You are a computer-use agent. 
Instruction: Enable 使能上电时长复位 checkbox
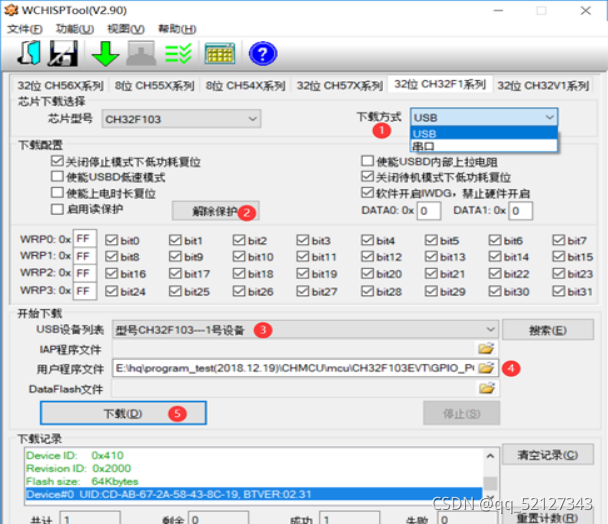(x=57, y=192)
